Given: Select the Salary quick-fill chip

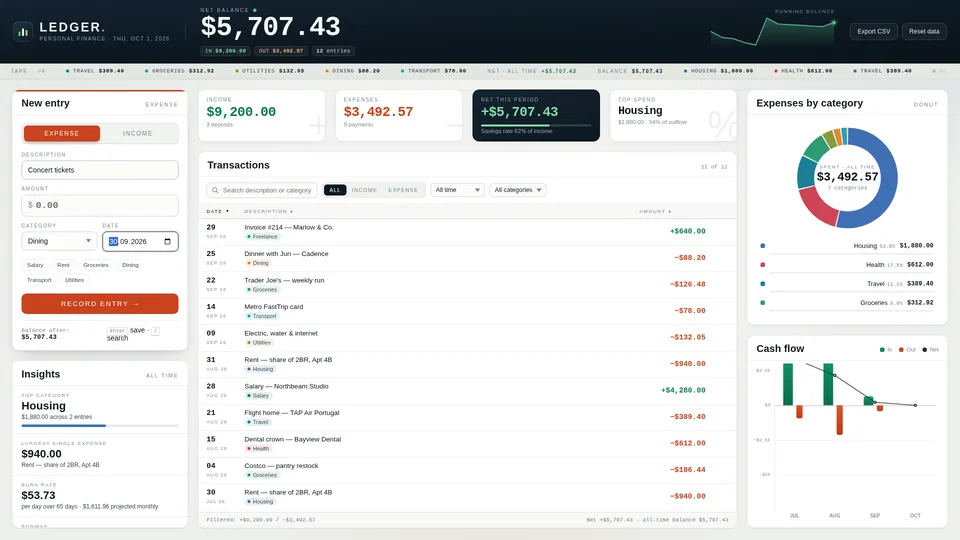Looking at the screenshot, I should coord(35,265).
